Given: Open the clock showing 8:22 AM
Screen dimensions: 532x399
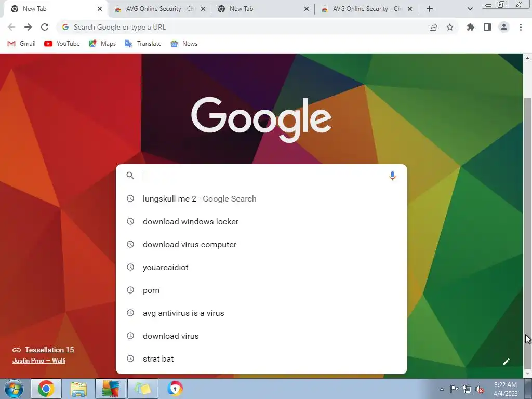Looking at the screenshot, I should pyautogui.click(x=506, y=389).
